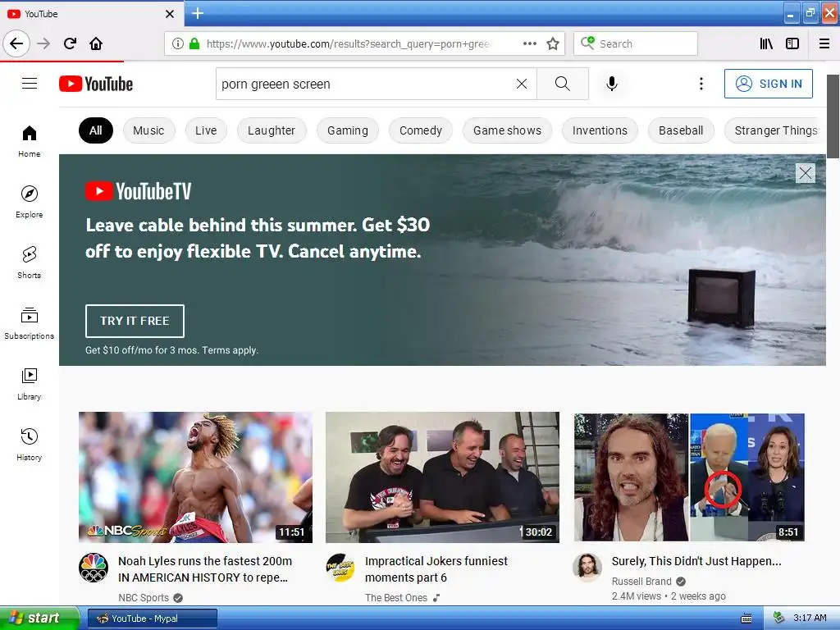The height and width of the screenshot is (630, 840).
Task: Open History in the YouTube sidebar
Action: tap(29, 445)
